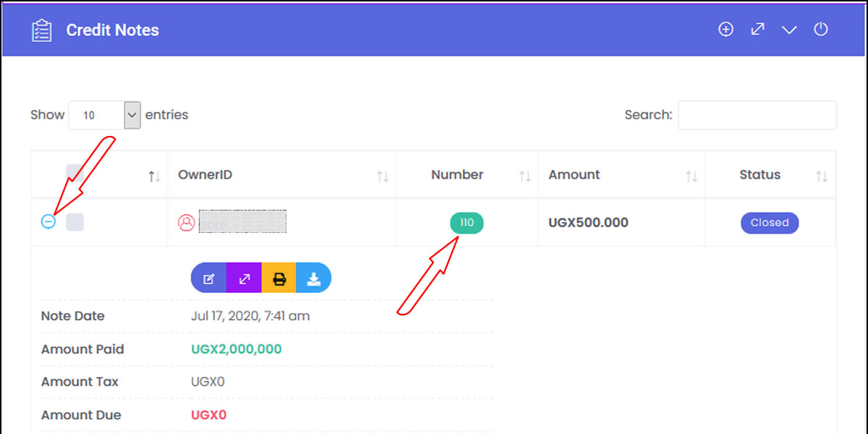The image size is (868, 434).
Task: Toggle the select-all checkbox in table header
Action: pyautogui.click(x=75, y=174)
